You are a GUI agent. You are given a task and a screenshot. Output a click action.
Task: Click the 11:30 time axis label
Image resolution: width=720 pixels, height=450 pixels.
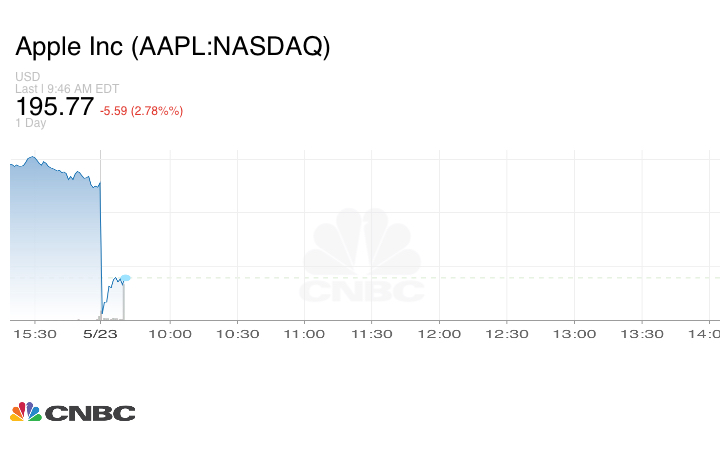372,334
